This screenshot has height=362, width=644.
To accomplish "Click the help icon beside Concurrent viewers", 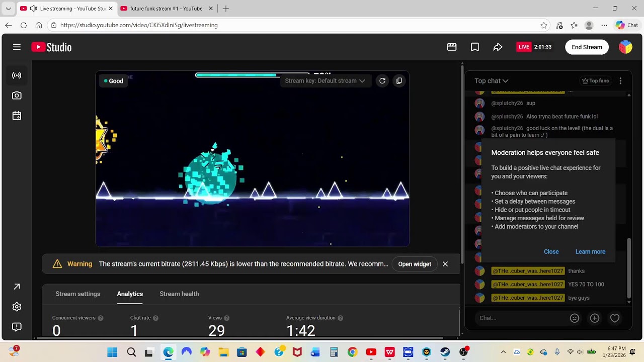I will click(101, 318).
